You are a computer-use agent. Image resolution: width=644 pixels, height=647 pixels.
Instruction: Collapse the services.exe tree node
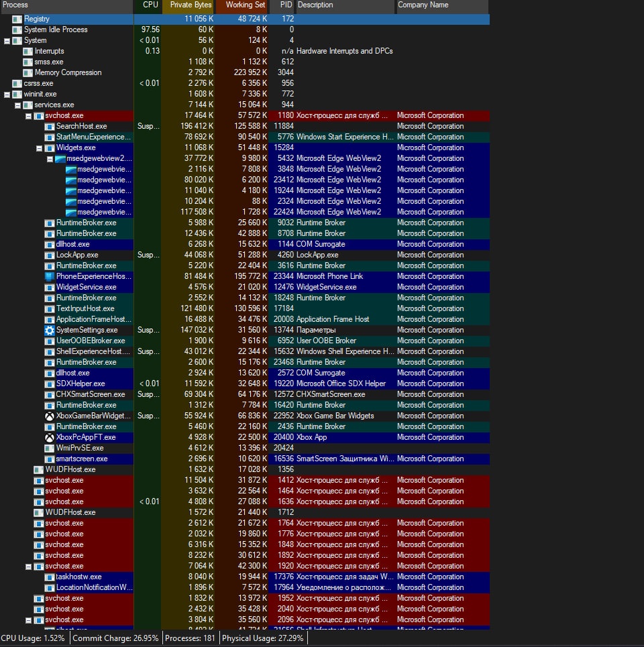coord(17,105)
